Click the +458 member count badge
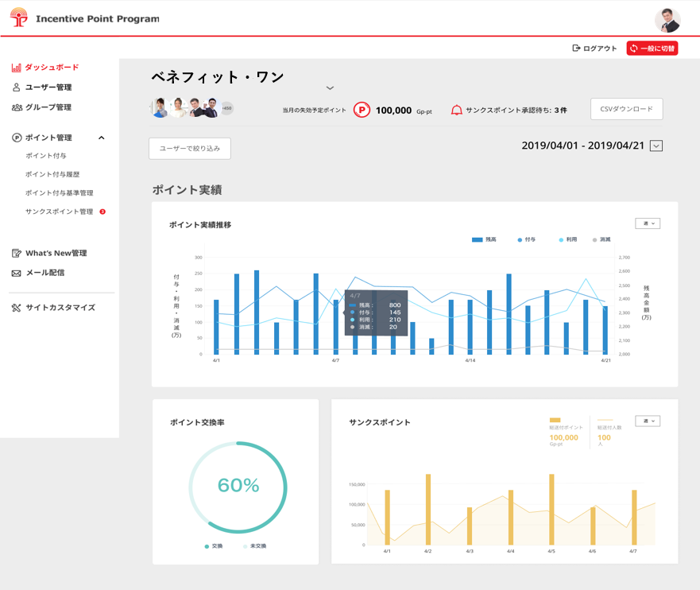700x590 pixels. [227, 108]
